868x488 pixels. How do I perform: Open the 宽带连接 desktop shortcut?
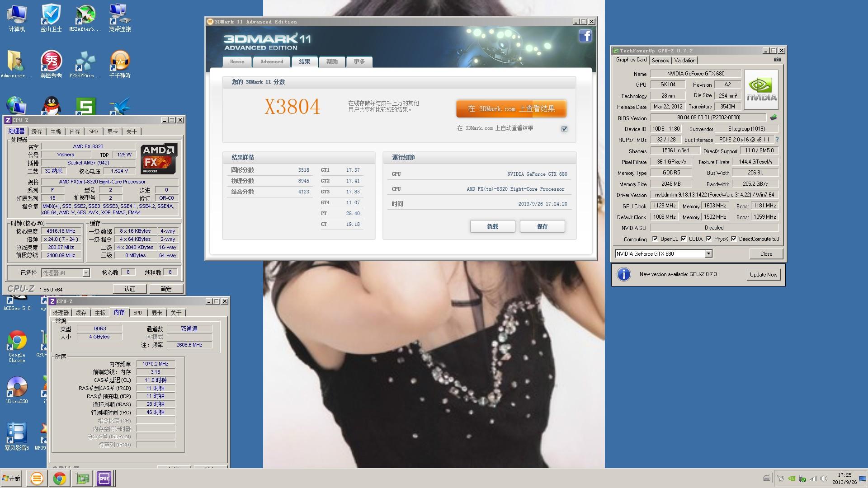pos(120,18)
